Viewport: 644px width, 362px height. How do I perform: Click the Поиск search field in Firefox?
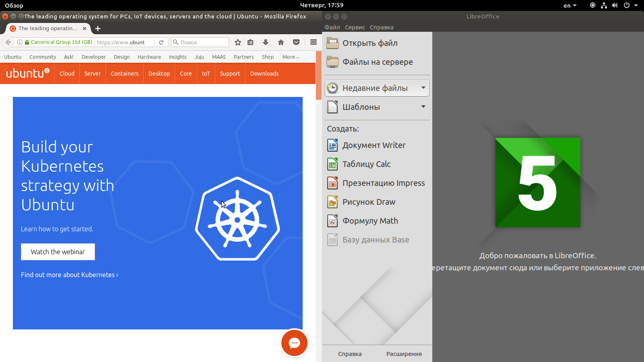click(x=200, y=42)
